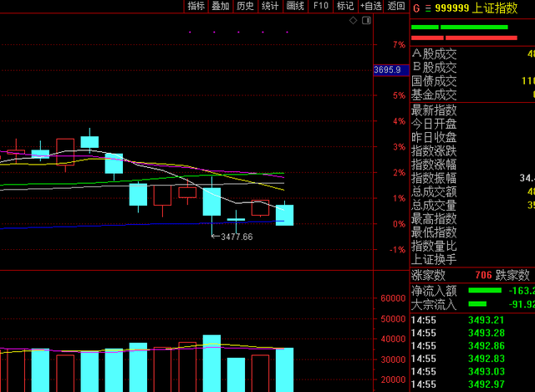
Task: Click the 返回 back button
Action: point(396,6)
